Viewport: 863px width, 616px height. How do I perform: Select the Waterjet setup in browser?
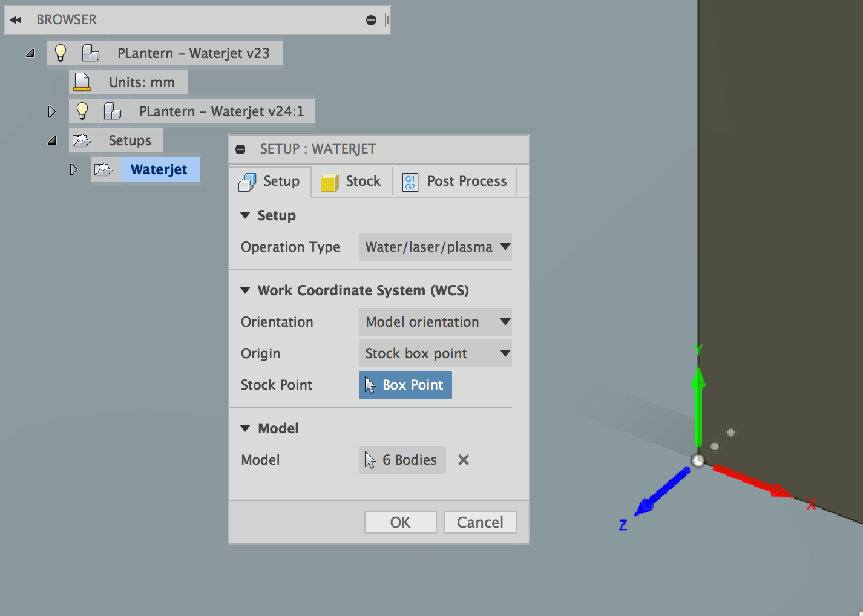159,169
